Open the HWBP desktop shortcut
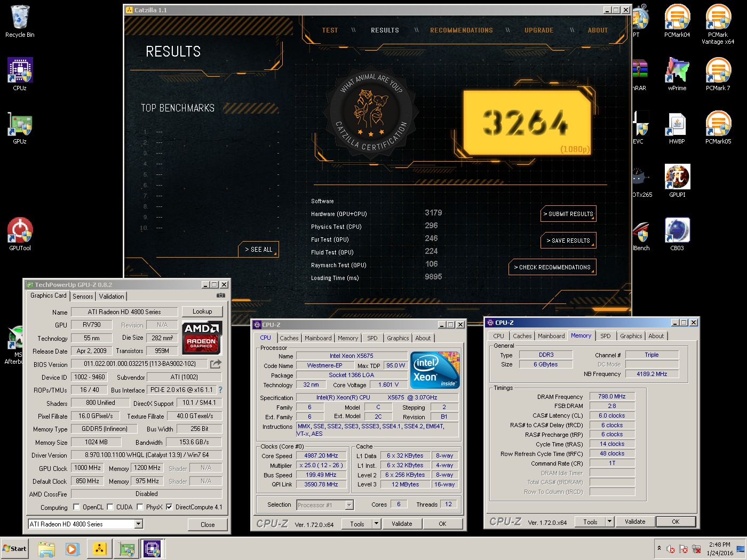The image size is (747, 560). 677,127
